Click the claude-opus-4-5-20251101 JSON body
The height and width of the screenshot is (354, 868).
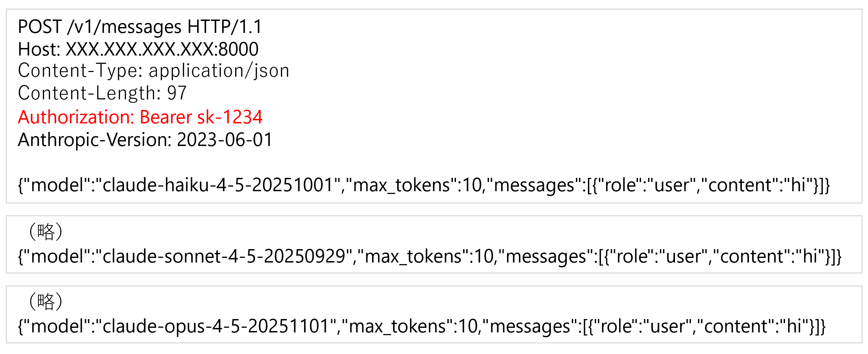(x=422, y=327)
